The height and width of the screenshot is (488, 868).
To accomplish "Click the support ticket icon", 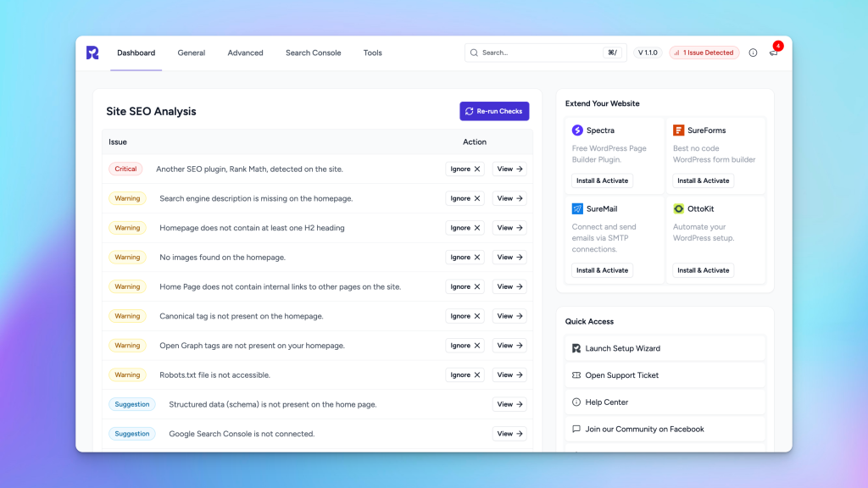I will pos(576,375).
